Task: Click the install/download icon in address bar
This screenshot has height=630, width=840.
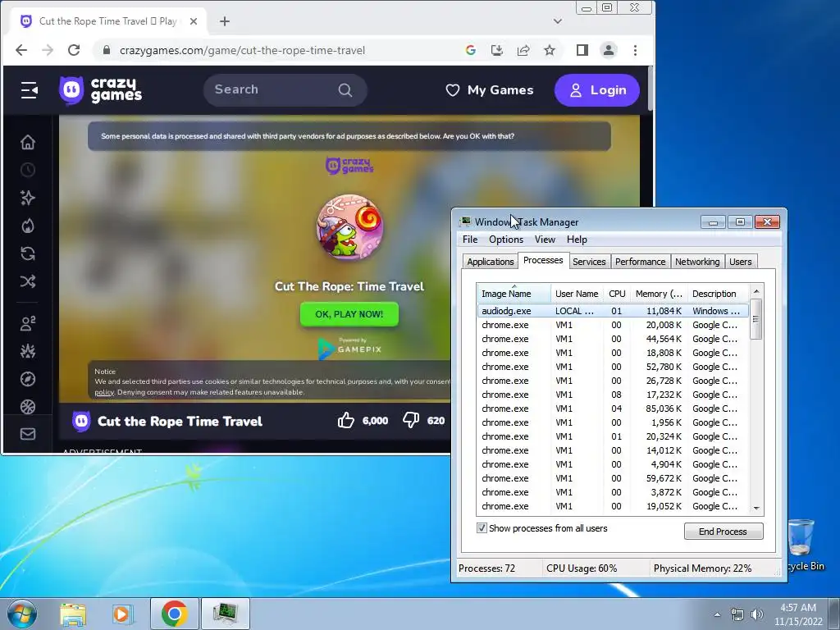Action: point(497,50)
